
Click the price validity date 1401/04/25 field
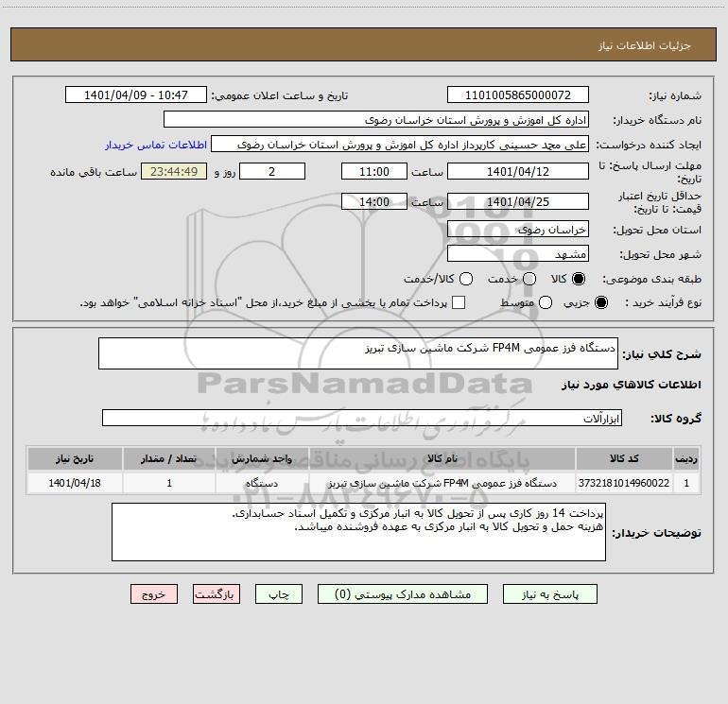(x=518, y=201)
